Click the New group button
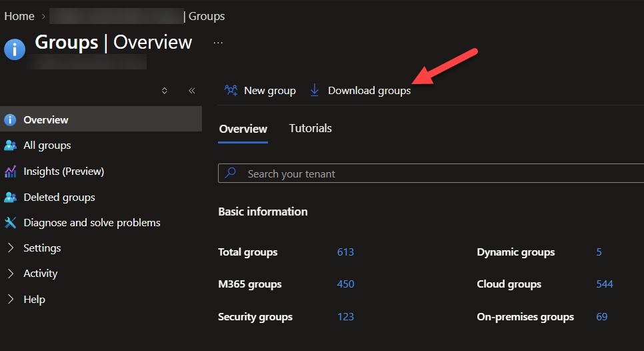Screen dimensions: 644x351 (260, 90)
